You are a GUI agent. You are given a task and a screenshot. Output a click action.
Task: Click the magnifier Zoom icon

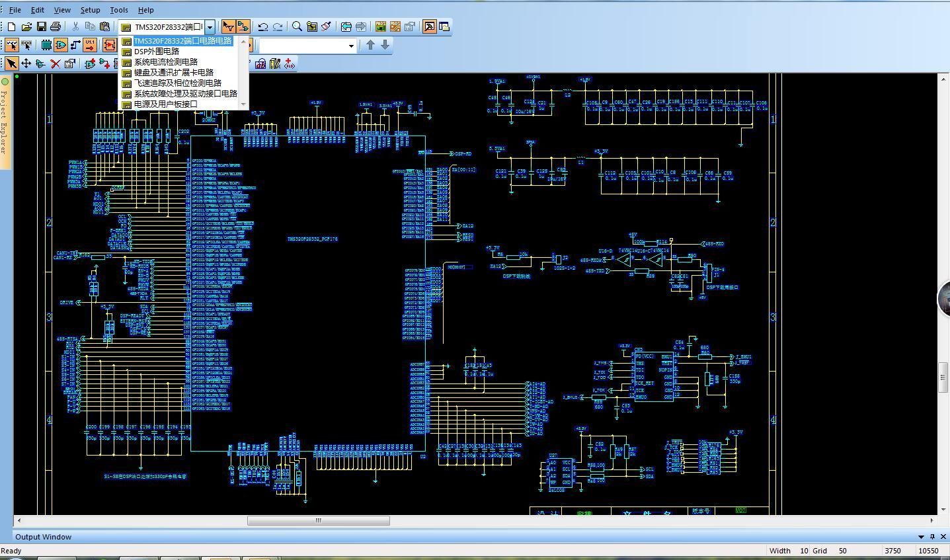(297, 27)
